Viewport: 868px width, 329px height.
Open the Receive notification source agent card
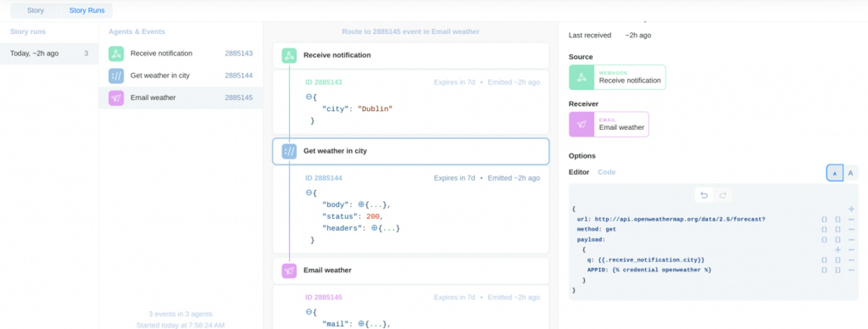point(617,77)
